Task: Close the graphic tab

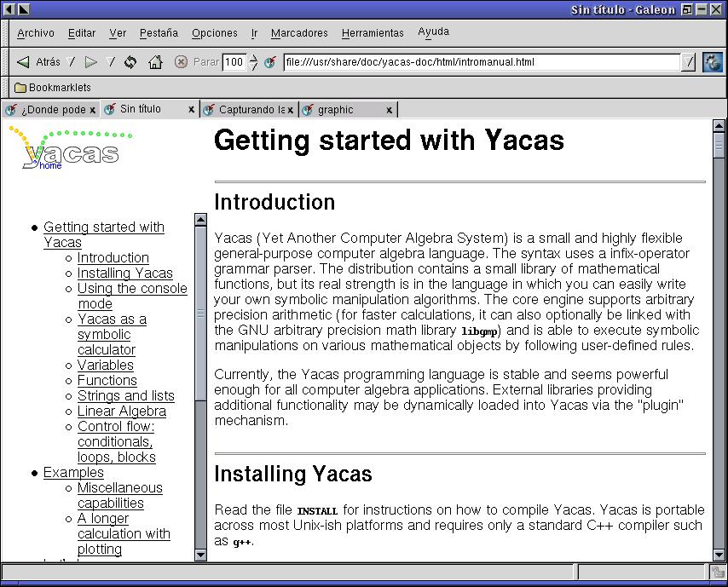Action: tap(390, 110)
